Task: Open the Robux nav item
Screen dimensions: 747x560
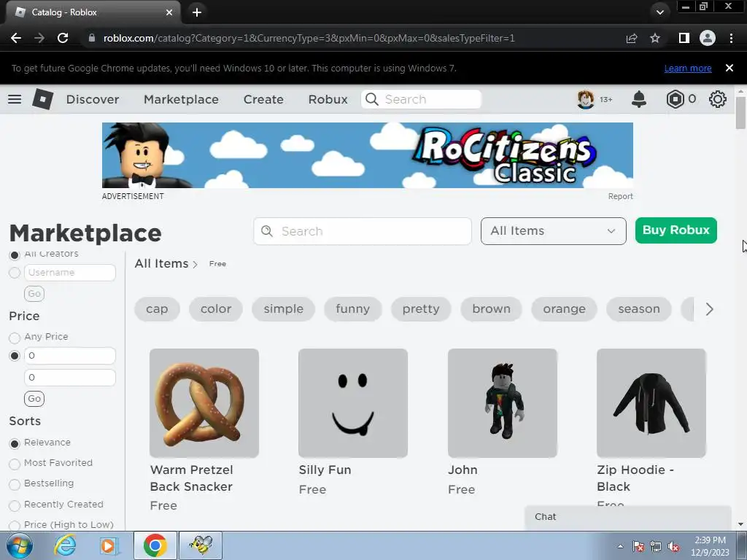Action: click(x=328, y=99)
